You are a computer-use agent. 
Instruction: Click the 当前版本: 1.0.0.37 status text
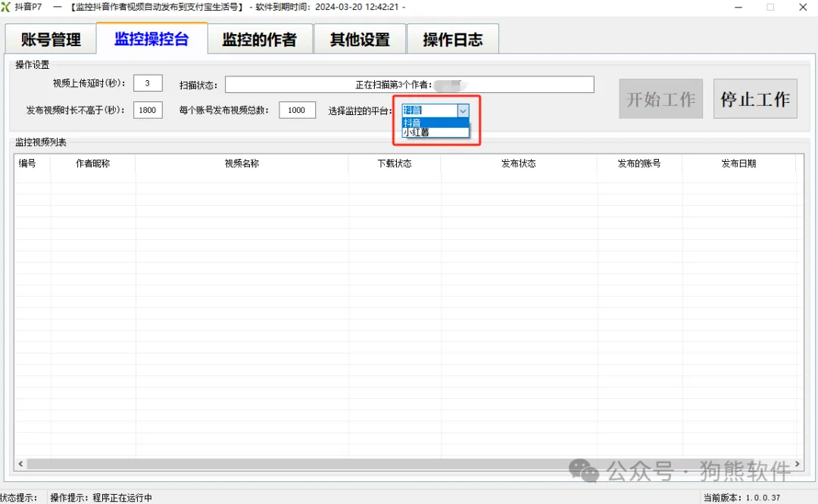click(742, 498)
